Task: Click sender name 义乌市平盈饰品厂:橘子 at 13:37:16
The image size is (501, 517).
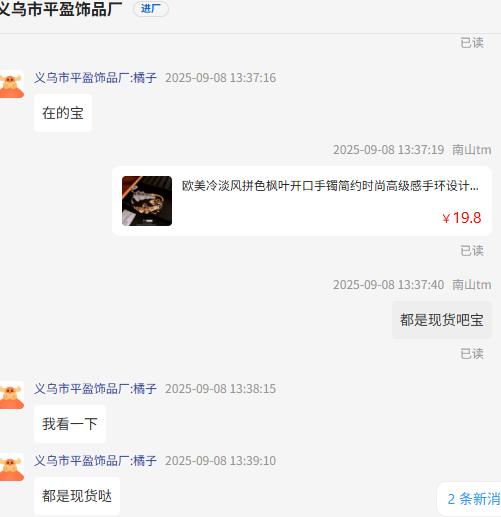Action: coord(95,78)
